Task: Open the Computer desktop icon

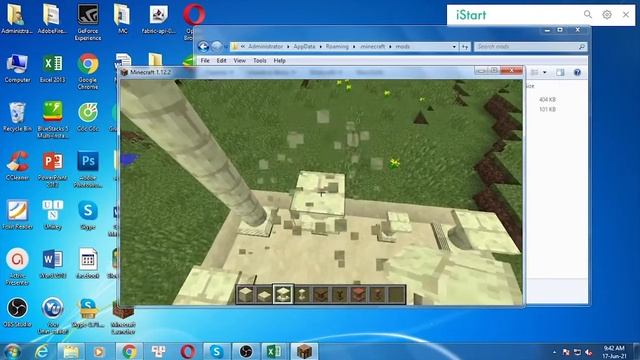Action: point(17,69)
